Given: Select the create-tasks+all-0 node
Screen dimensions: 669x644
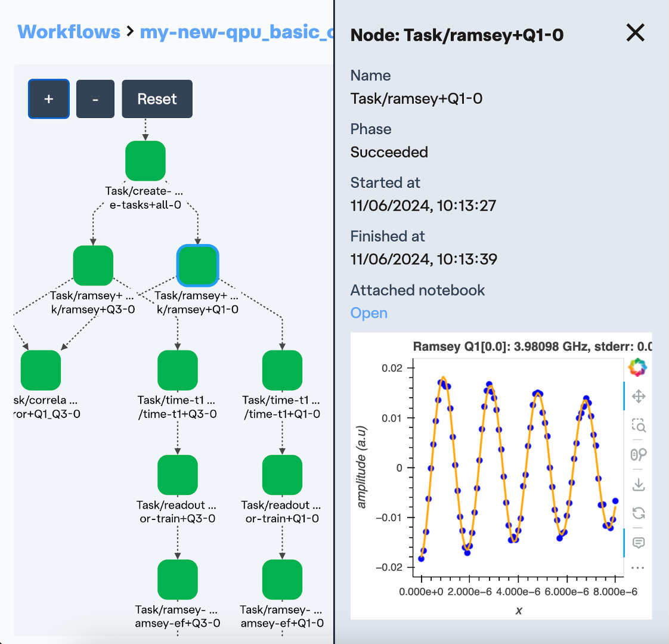Looking at the screenshot, I should [x=145, y=161].
